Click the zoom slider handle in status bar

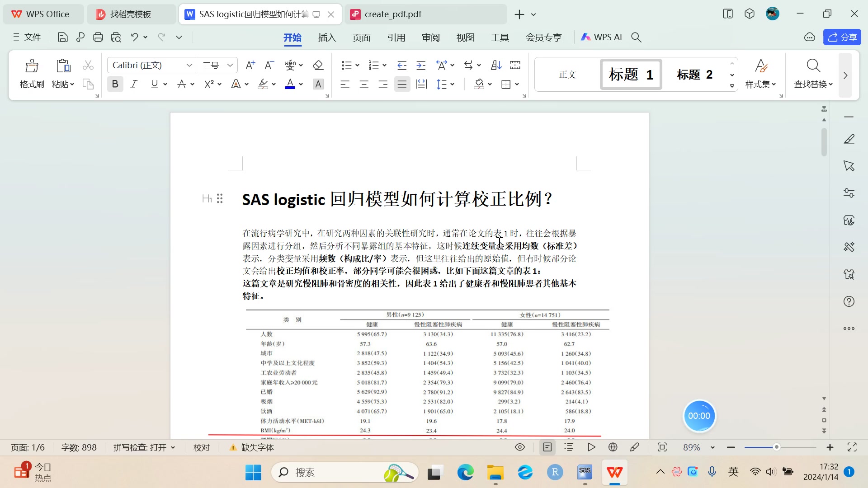click(x=776, y=447)
